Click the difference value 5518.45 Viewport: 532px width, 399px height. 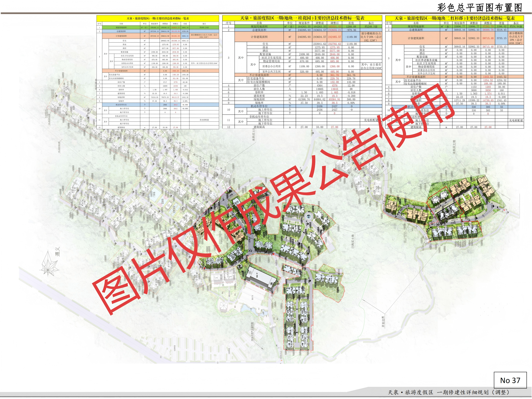501,30
